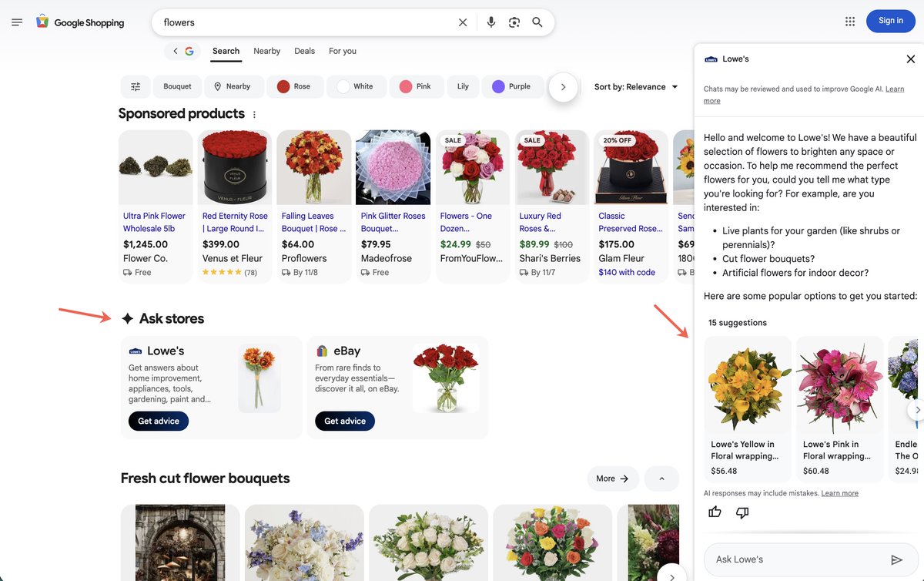Clear the search box text
924x581 pixels.
463,22
